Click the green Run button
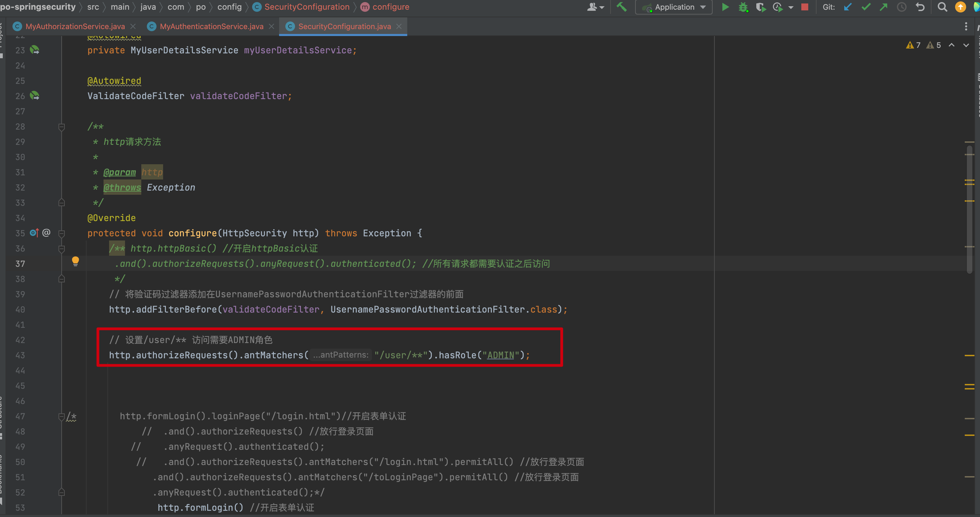Screen dimensions: 980x517 point(725,7)
